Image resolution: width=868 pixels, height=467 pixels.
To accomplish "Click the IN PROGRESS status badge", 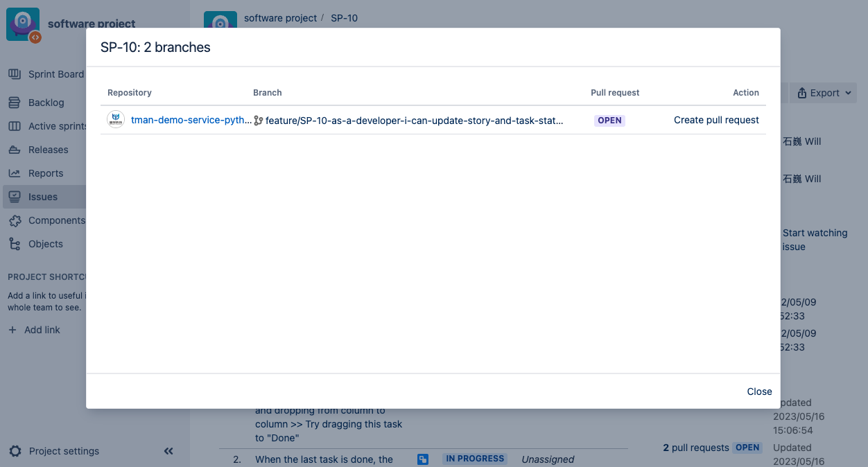I will point(475,459).
